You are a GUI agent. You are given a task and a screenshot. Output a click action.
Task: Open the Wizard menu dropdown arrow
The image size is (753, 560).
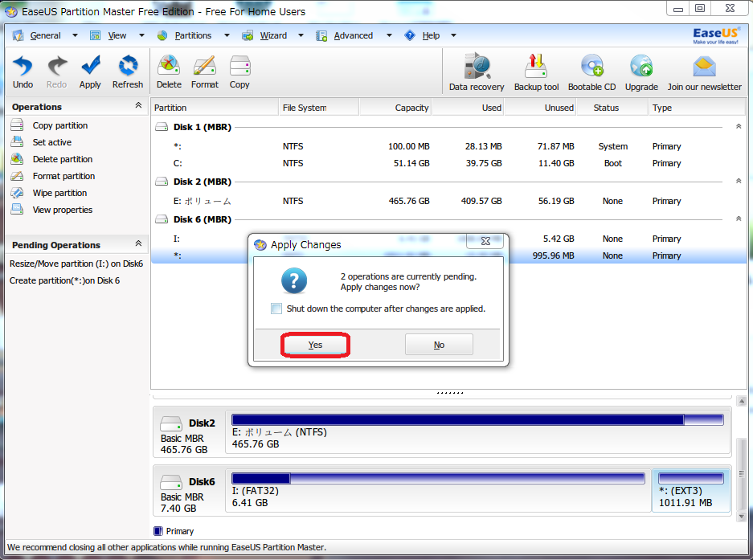(301, 35)
